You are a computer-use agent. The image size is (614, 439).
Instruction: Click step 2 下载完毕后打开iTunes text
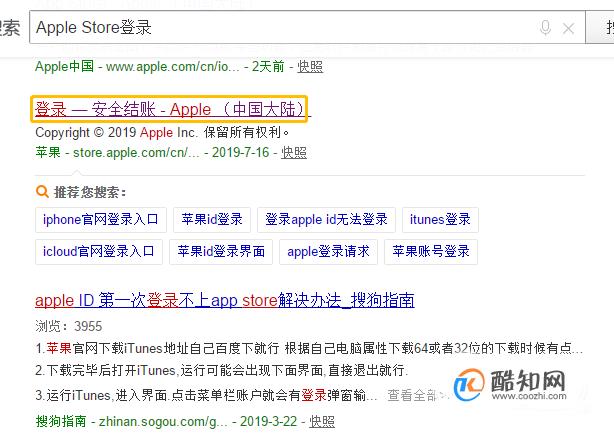(x=222, y=370)
